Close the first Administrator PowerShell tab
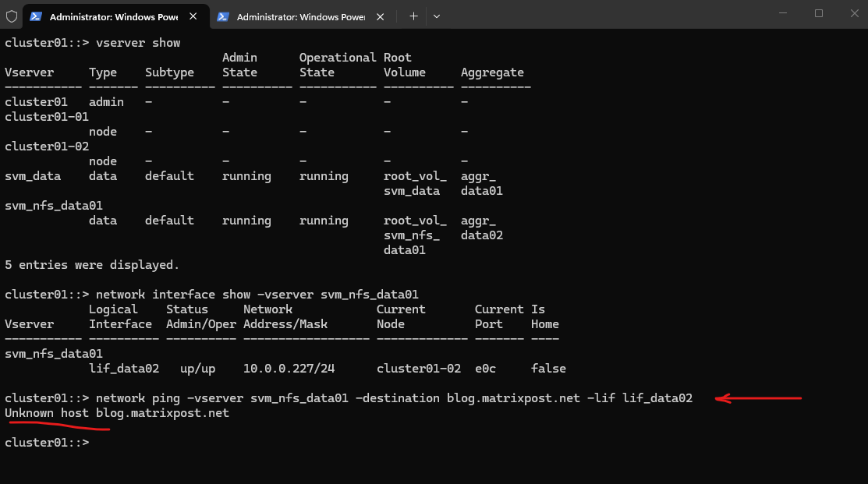Screen dimensions: 868x484 pyautogui.click(x=193, y=16)
